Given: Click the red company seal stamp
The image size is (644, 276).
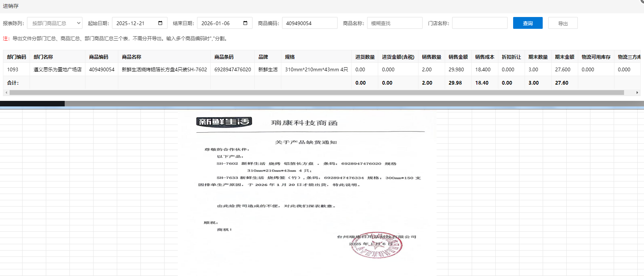Looking at the screenshot, I should (x=376, y=245).
